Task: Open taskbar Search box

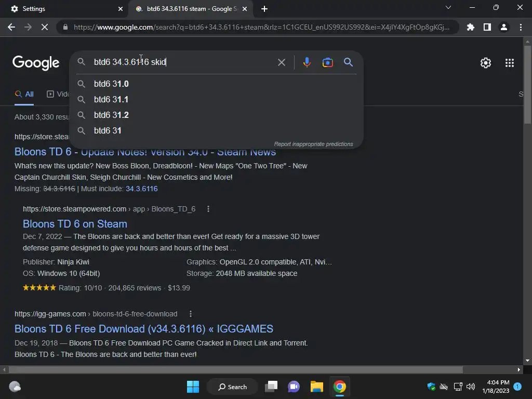Action: pos(232,387)
